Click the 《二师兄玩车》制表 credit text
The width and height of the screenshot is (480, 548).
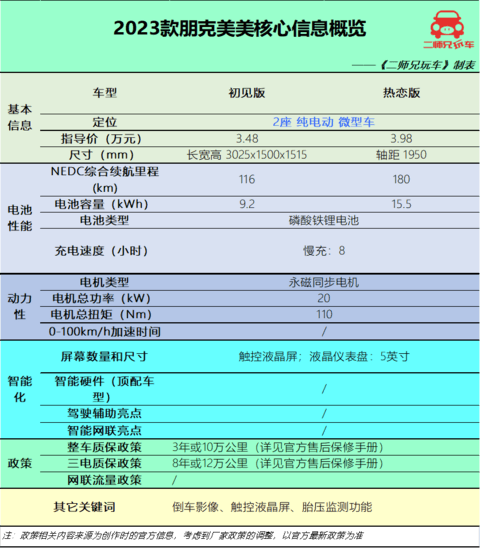click(428, 65)
